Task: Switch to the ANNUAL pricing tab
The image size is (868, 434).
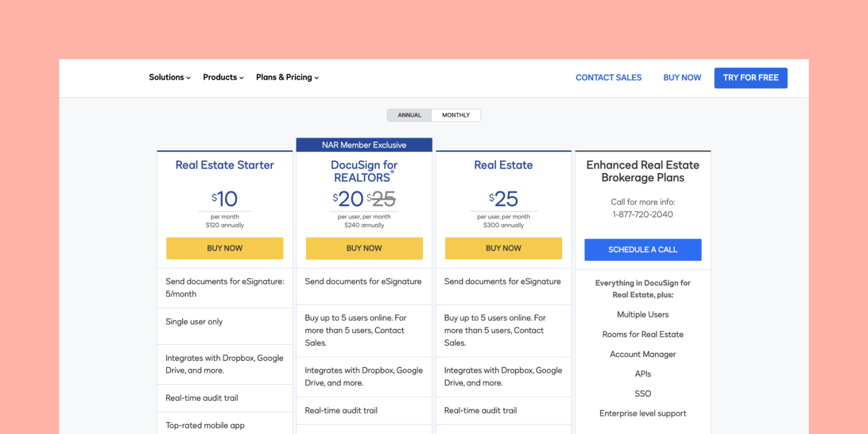Action: click(409, 115)
